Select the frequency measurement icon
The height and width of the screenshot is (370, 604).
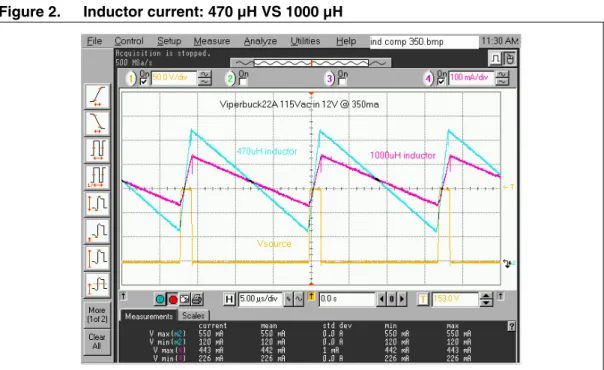click(97, 177)
